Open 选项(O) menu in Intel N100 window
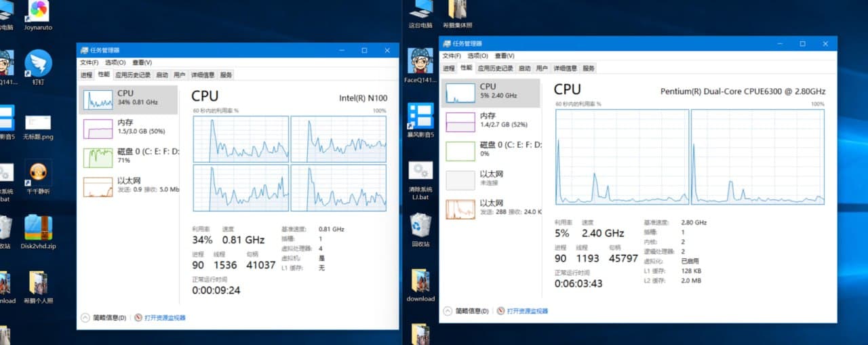The width and height of the screenshot is (868, 345). (x=115, y=62)
